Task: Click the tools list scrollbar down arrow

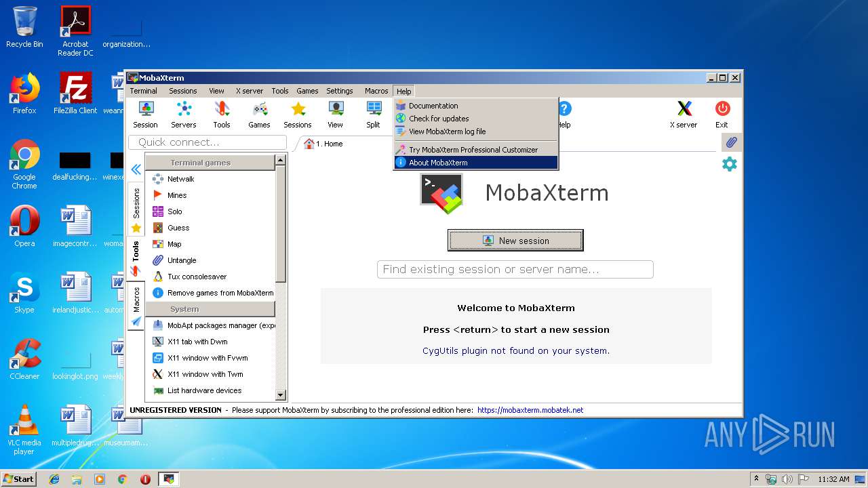Action: 281,395
